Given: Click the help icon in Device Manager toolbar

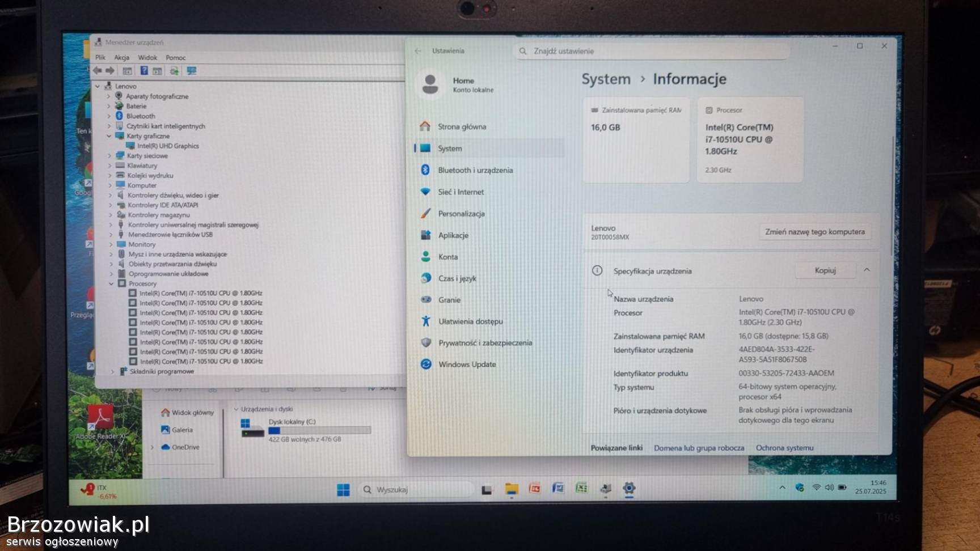Looking at the screenshot, I should [x=144, y=71].
